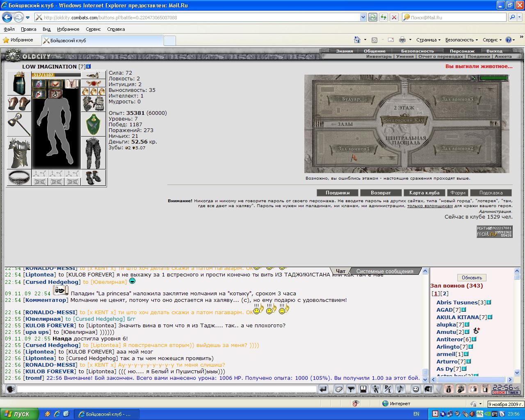The image size is (525, 420).
Task: Select the equipped hammer weapon slot
Action: click(19, 124)
